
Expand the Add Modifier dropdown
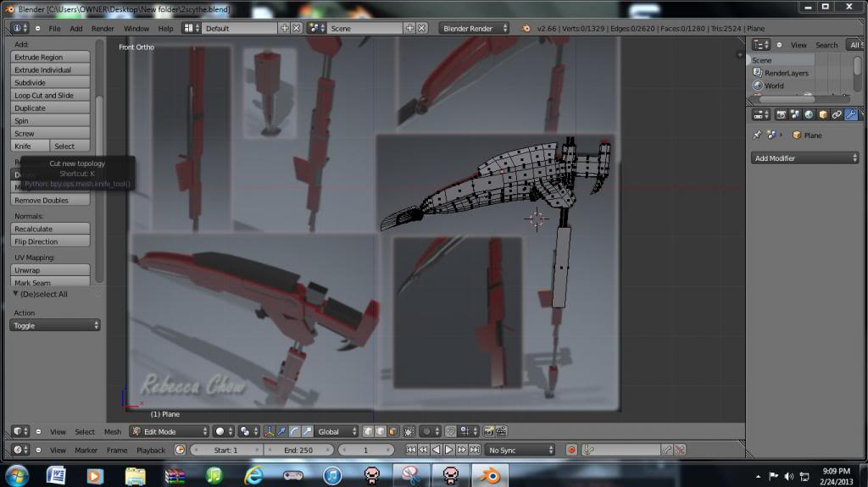click(x=805, y=158)
